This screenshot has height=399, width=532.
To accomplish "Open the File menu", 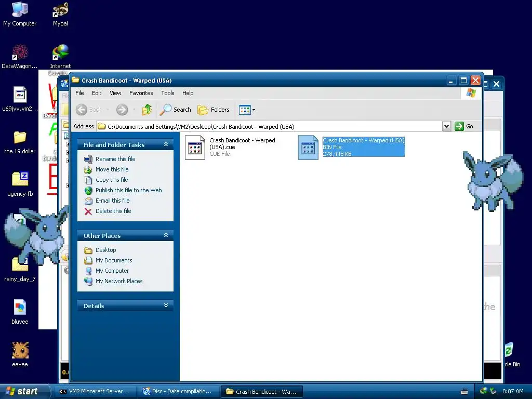I will tap(79, 93).
